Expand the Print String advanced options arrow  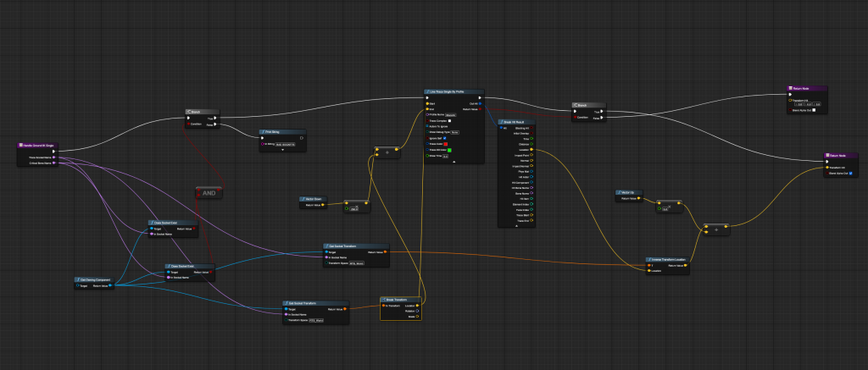(x=282, y=150)
